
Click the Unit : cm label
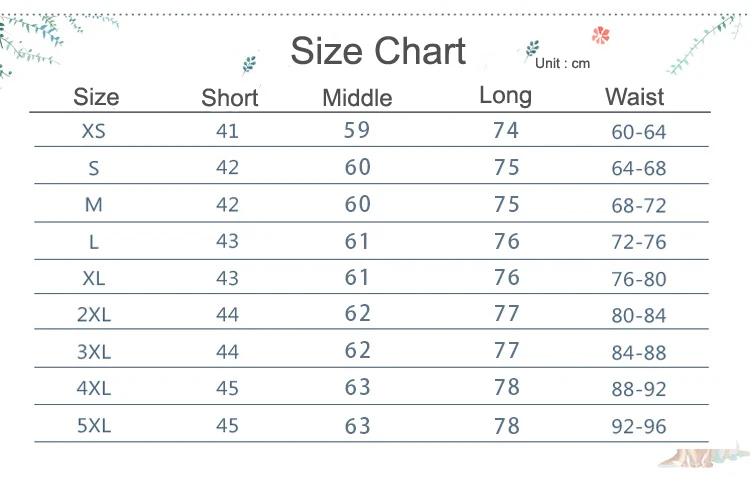[562, 64]
